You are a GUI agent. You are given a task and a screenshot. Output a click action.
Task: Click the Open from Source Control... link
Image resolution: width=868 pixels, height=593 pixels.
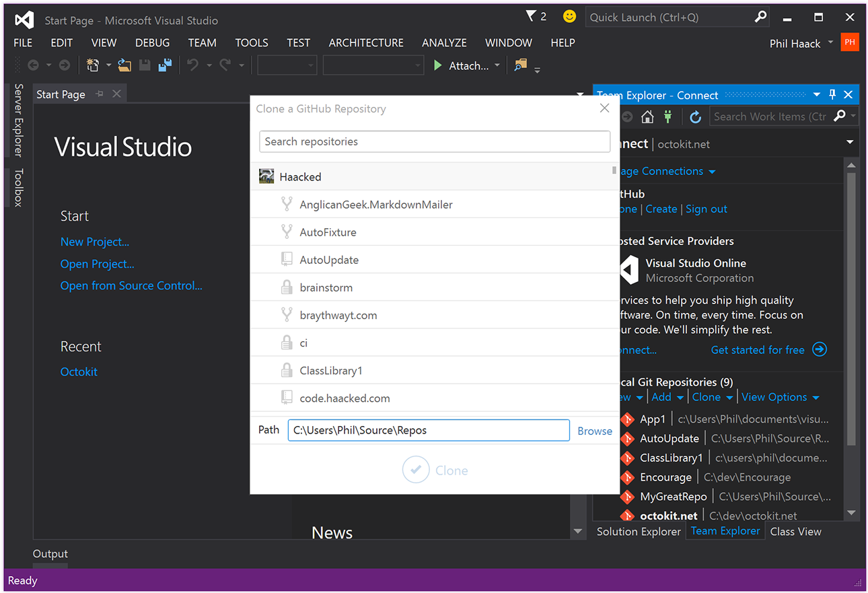(131, 285)
